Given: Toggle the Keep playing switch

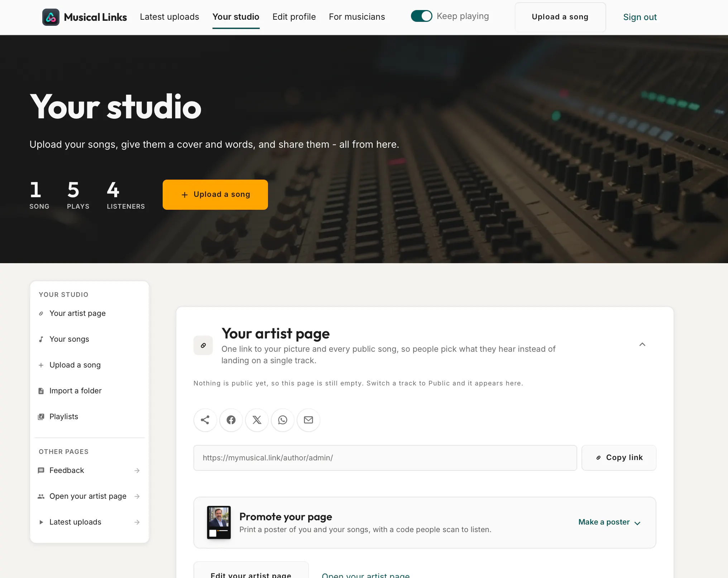Looking at the screenshot, I should [x=421, y=16].
